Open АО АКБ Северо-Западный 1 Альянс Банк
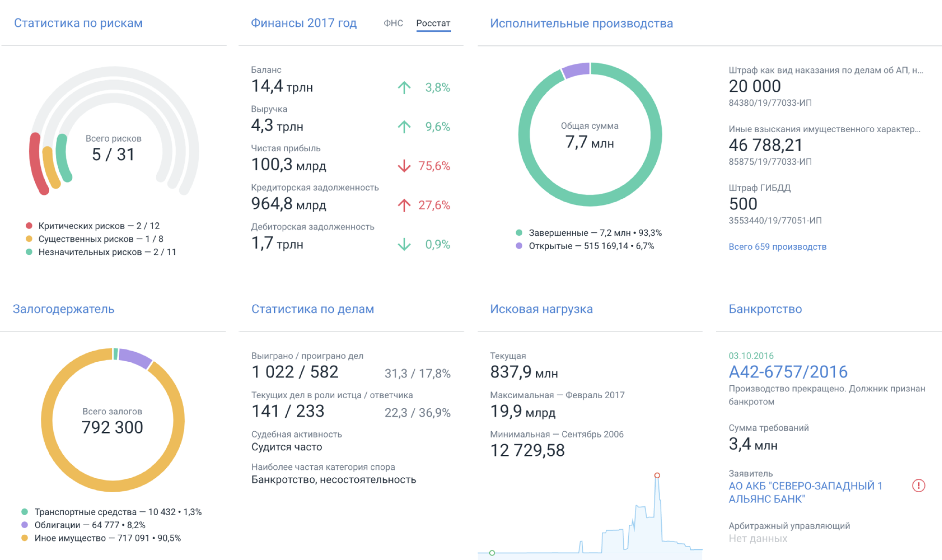The image size is (942, 560). (x=805, y=492)
